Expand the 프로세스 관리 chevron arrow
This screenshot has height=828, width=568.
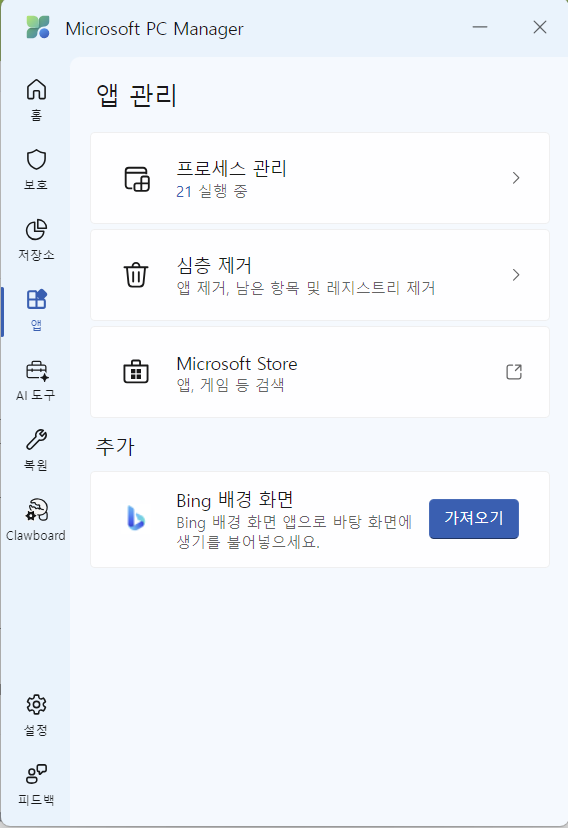(x=516, y=178)
